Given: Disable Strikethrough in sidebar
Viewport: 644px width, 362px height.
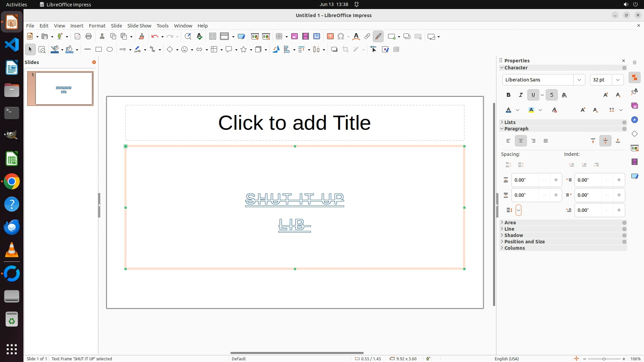Looking at the screenshot, I should pyautogui.click(x=552, y=95).
